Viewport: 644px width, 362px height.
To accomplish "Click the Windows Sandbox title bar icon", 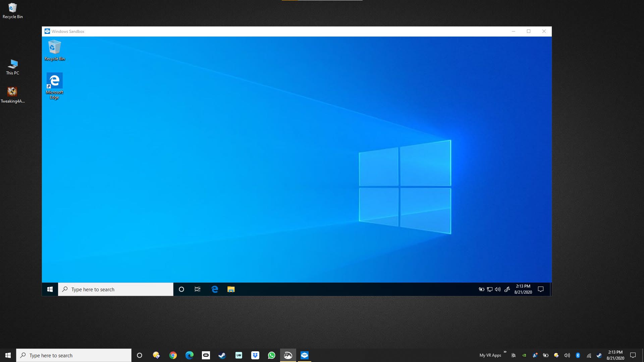I will coord(47,31).
